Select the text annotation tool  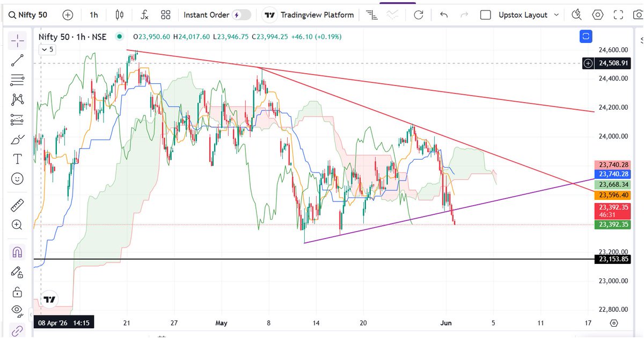(x=17, y=159)
